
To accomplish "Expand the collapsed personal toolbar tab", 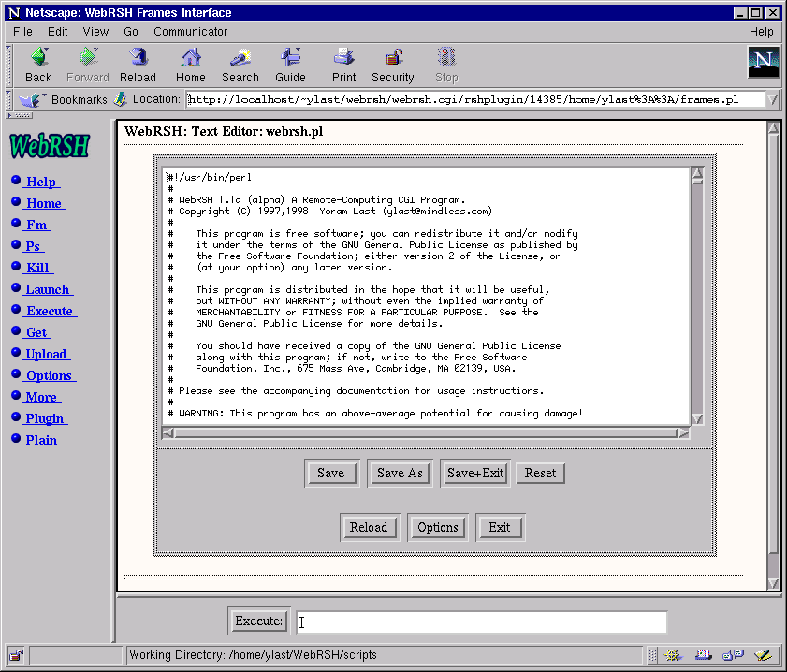I will [x=19, y=115].
